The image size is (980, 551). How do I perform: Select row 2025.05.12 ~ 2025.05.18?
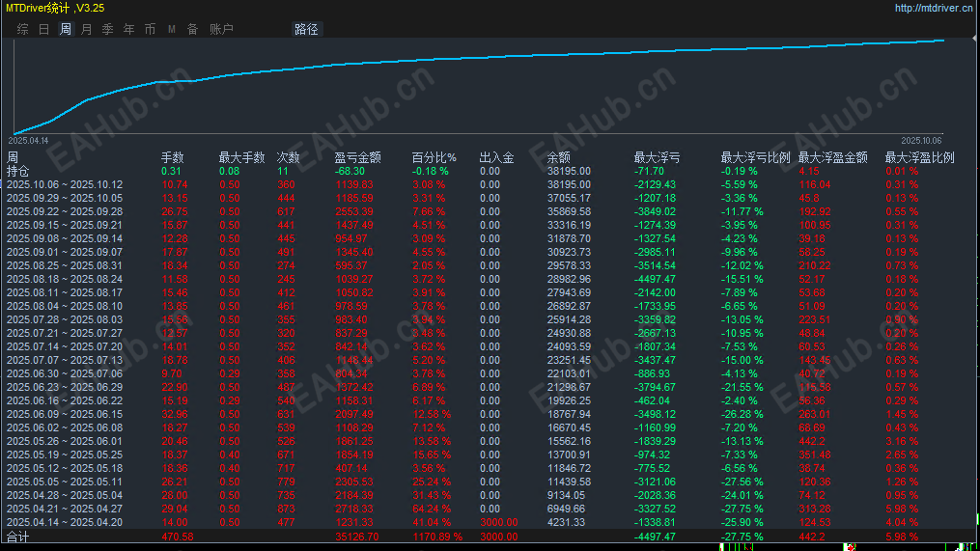pyautogui.click(x=65, y=468)
